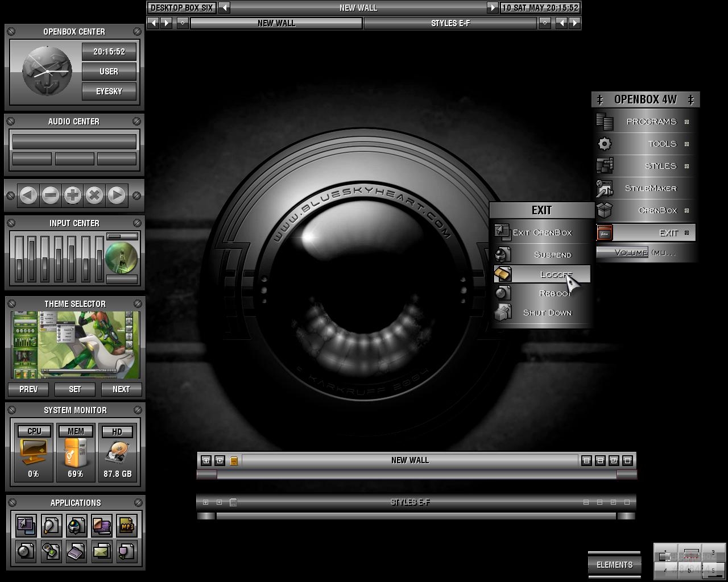The height and width of the screenshot is (582, 728).
Task: Open StyleMaker from the Openbox 4W menu
Action: (x=646, y=188)
